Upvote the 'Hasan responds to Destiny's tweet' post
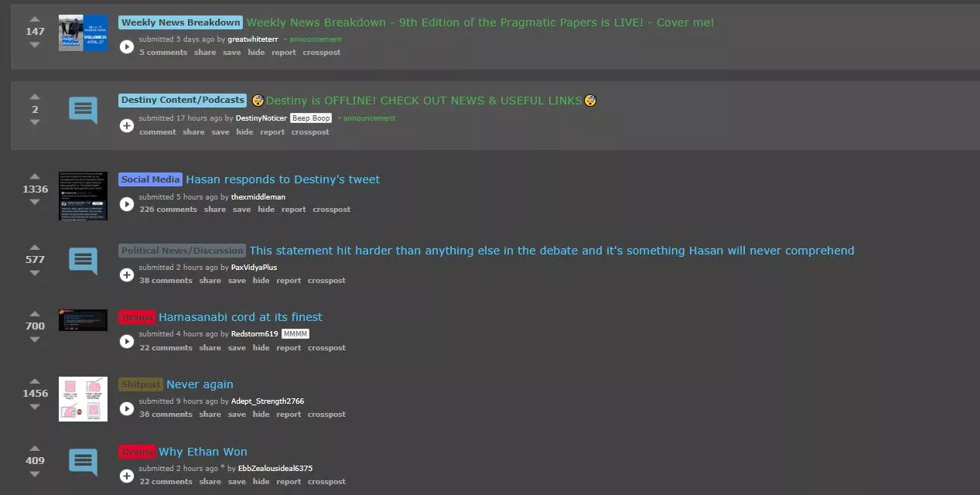 coord(35,176)
